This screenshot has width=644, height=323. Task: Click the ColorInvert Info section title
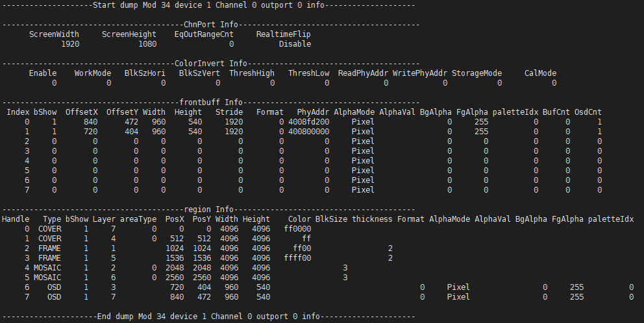click(x=211, y=64)
